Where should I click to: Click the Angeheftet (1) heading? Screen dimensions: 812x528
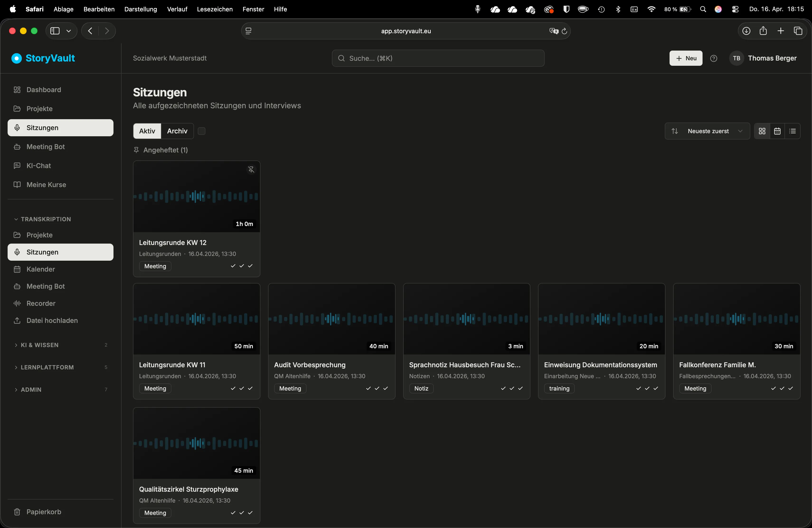(x=165, y=150)
